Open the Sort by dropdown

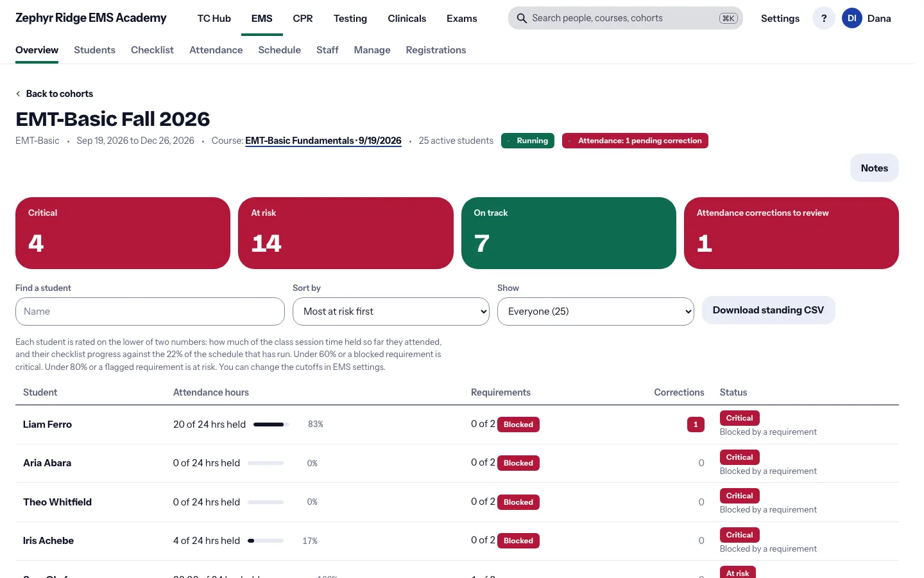click(x=391, y=311)
